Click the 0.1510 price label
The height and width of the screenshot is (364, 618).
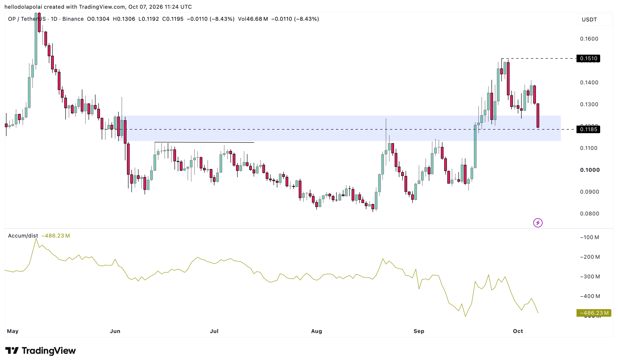click(x=588, y=58)
